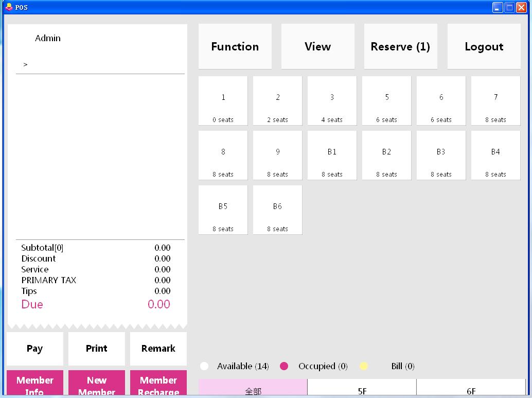
Task: Create a New Member
Action: click(x=97, y=384)
